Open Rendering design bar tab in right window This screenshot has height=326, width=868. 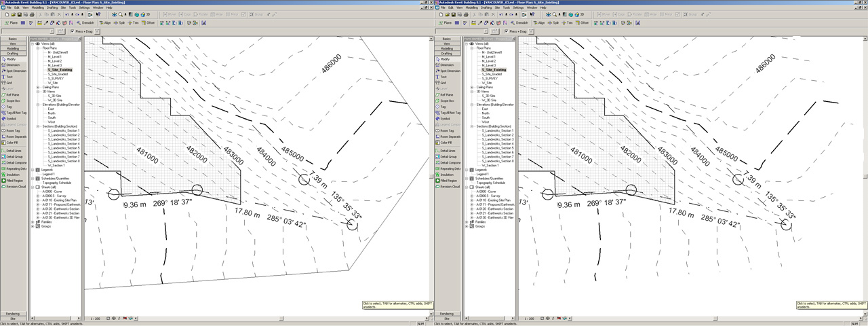(x=447, y=314)
